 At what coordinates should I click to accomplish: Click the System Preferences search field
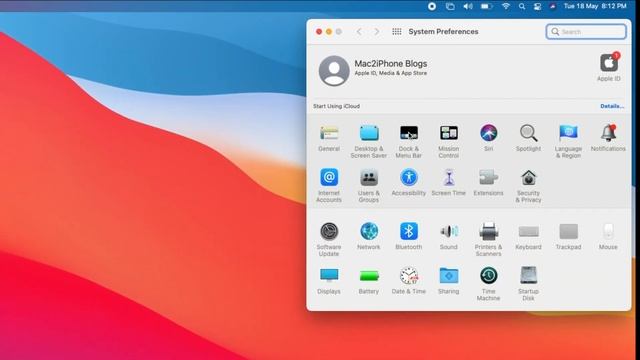tap(586, 31)
